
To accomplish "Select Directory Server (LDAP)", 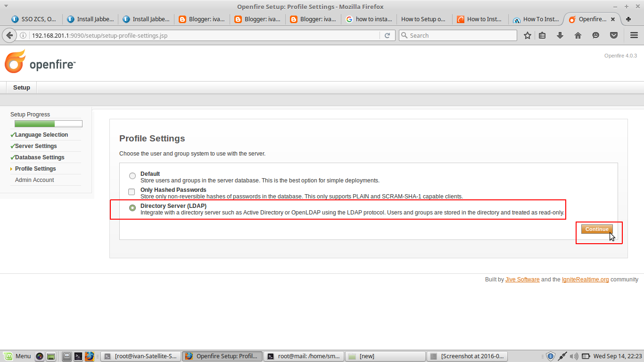I will click(132, 207).
